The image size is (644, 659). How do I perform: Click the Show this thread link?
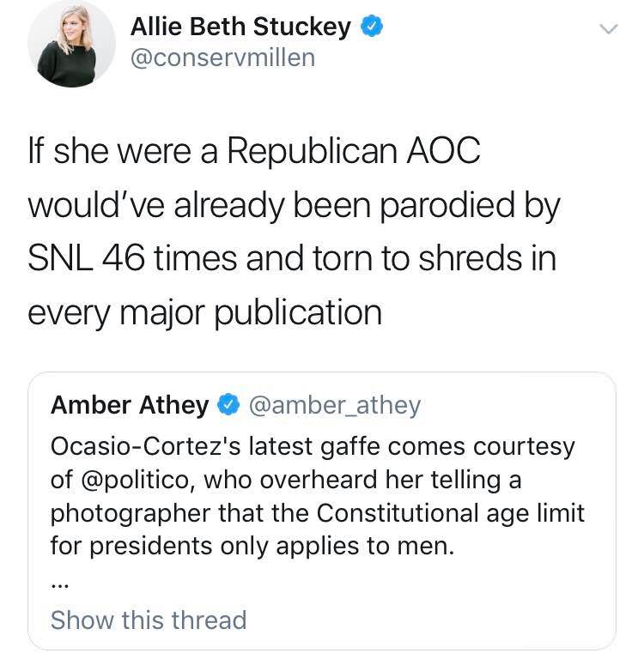pos(149,620)
